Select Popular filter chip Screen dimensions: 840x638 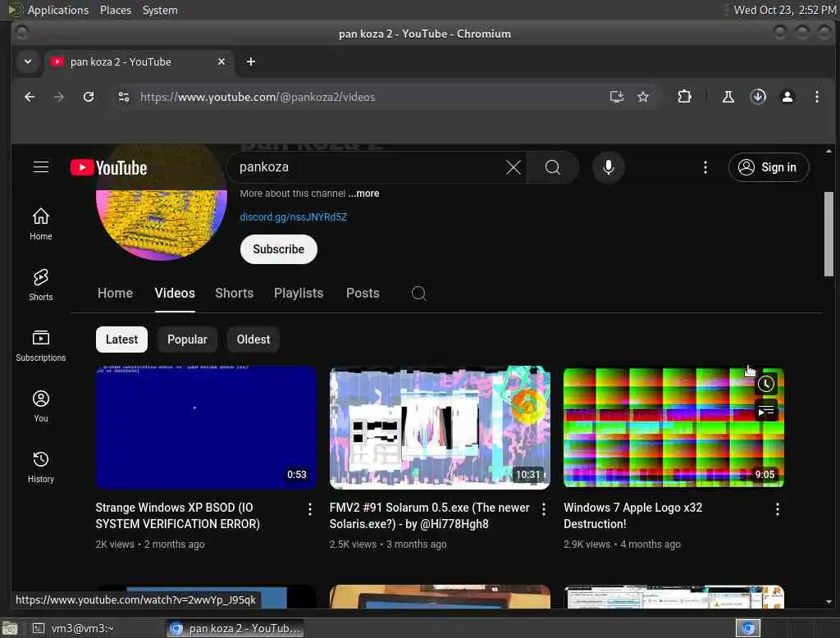pos(187,340)
